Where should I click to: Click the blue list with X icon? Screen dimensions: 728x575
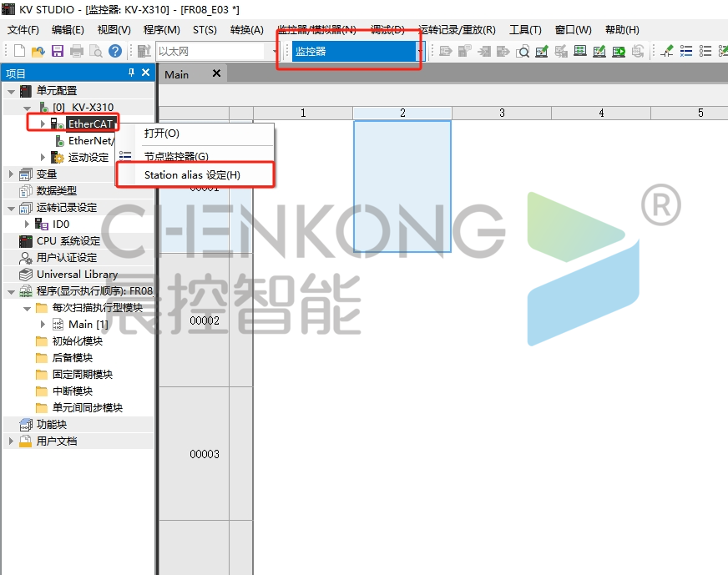coord(685,51)
